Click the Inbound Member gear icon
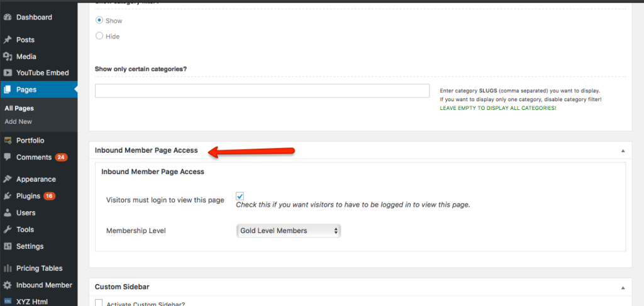This screenshot has height=306, width=644. coord(7,285)
